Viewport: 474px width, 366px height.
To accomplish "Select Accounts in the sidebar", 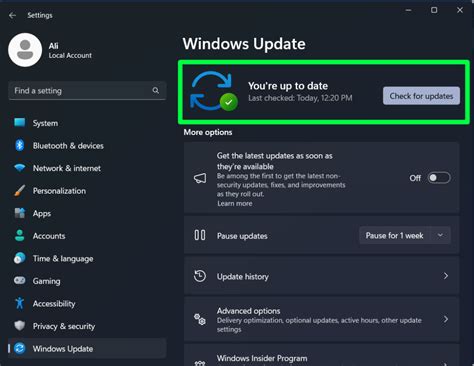I will (x=87, y=236).
